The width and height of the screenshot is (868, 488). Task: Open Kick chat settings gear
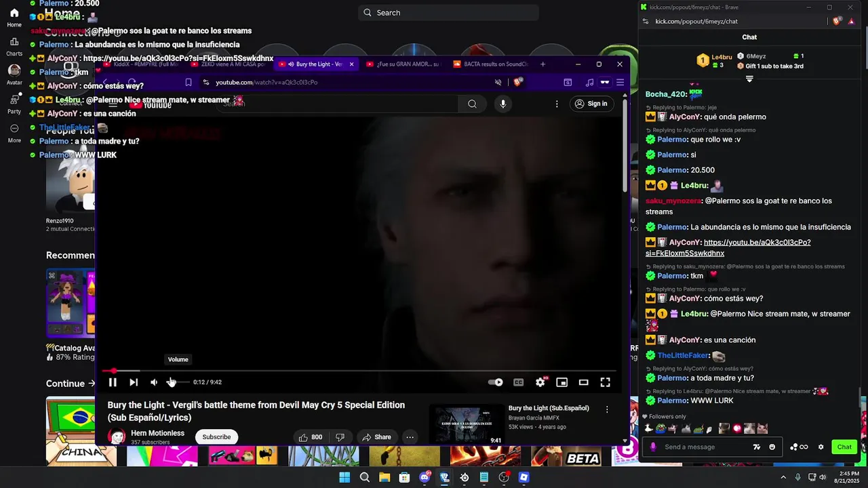821,447
